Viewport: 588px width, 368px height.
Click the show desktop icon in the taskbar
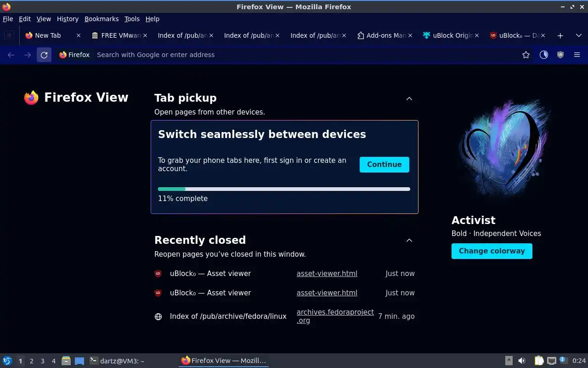click(79, 361)
